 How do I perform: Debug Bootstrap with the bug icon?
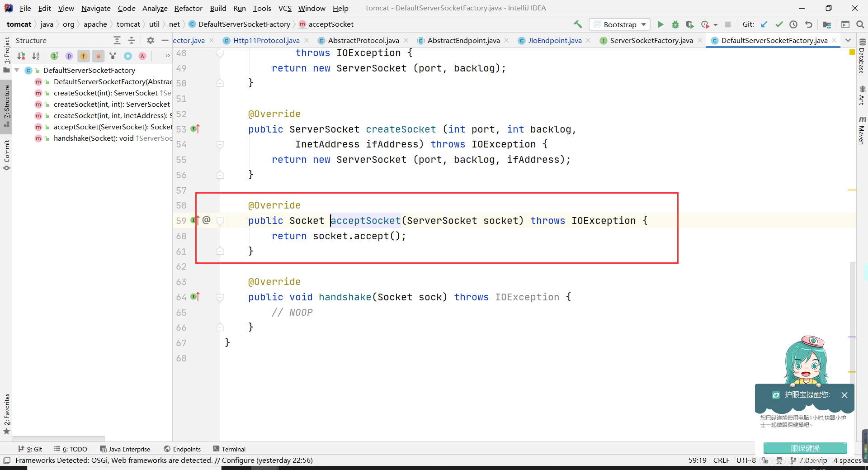pyautogui.click(x=675, y=24)
